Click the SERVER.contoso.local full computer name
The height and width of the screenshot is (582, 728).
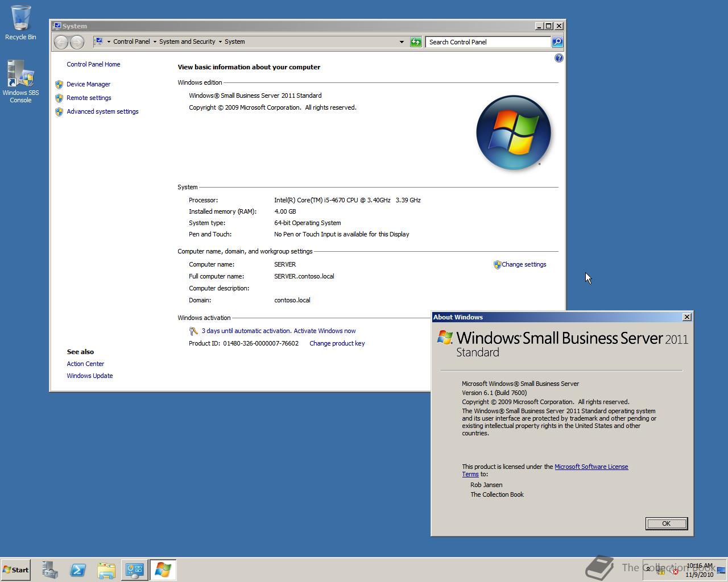click(304, 276)
